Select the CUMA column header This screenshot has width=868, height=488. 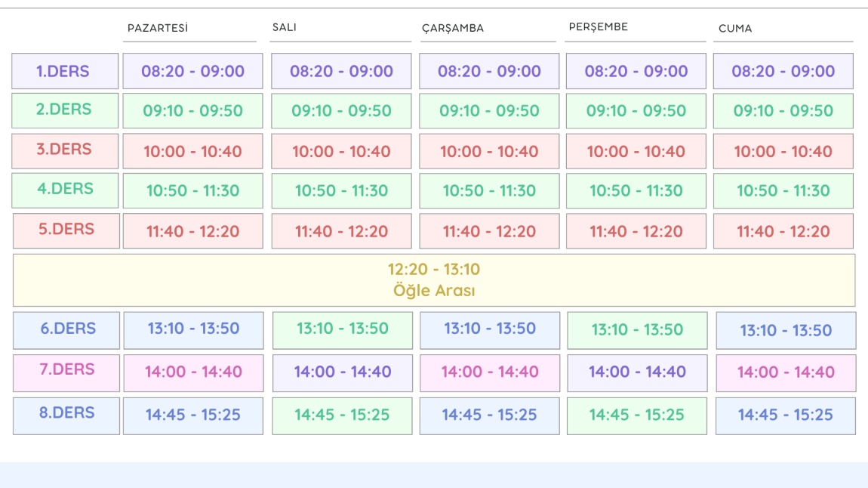(735, 29)
